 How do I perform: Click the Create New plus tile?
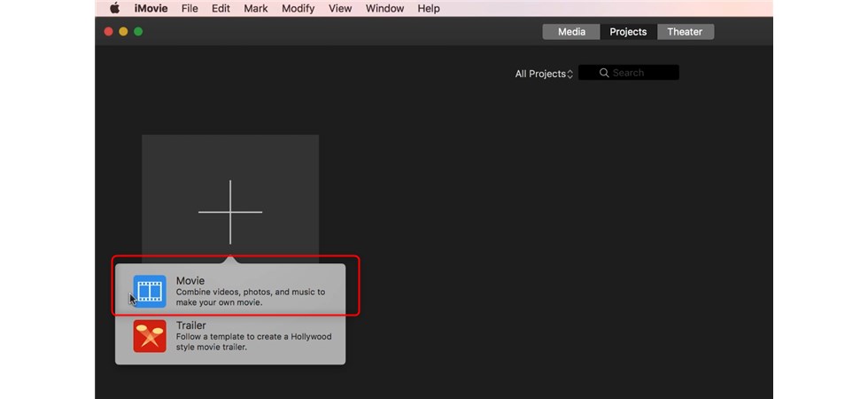230,199
